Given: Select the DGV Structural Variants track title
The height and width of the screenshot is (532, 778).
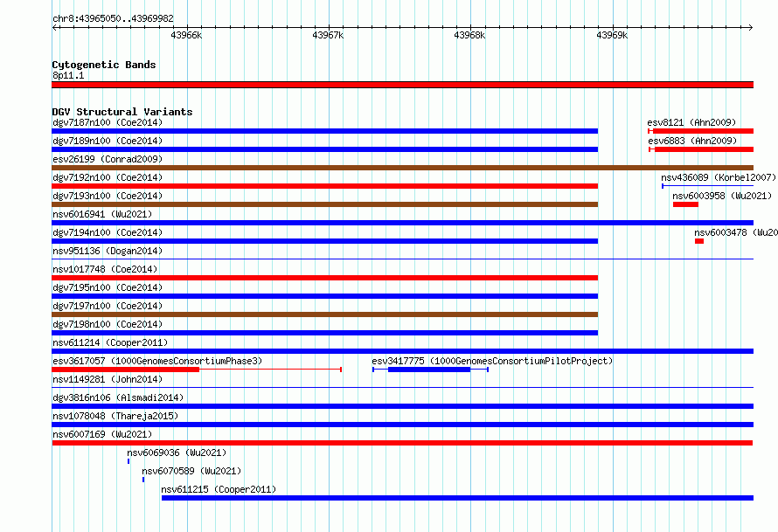Looking at the screenshot, I should (x=122, y=112).
